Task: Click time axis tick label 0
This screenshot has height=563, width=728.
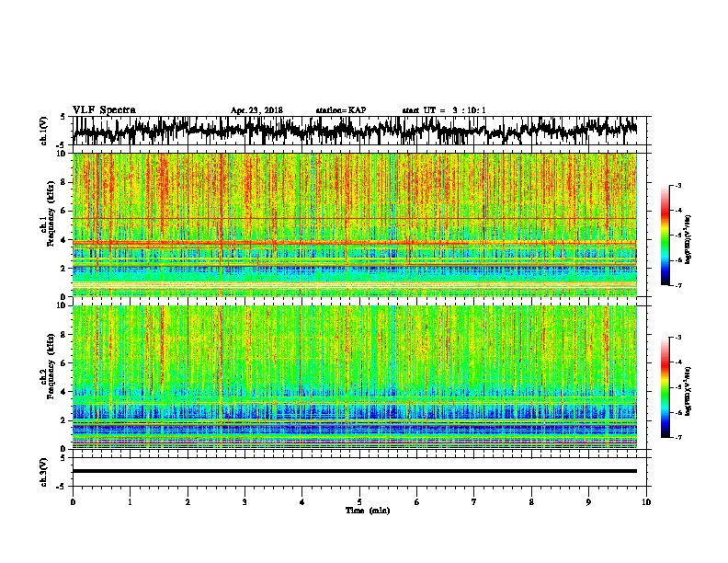Action: coord(73,502)
